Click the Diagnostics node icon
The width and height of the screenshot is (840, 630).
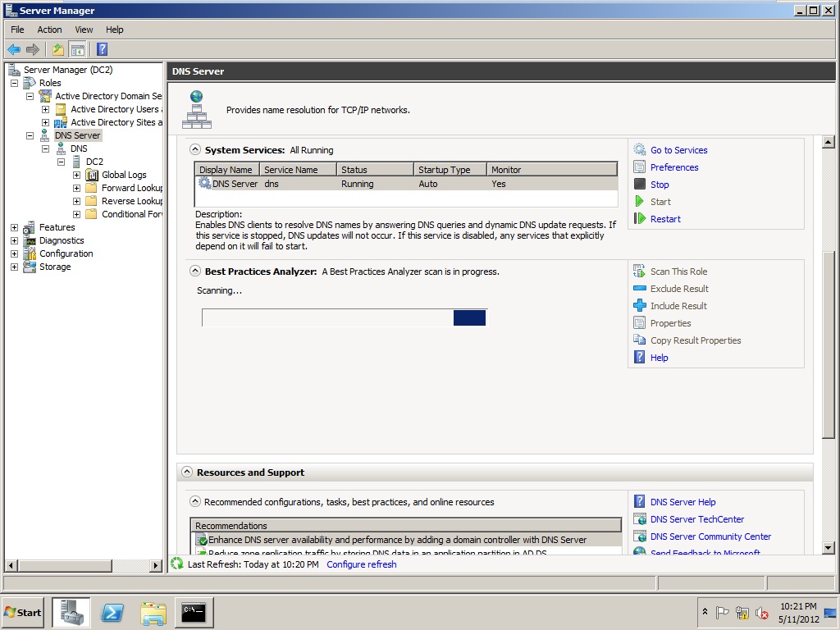tap(30, 240)
